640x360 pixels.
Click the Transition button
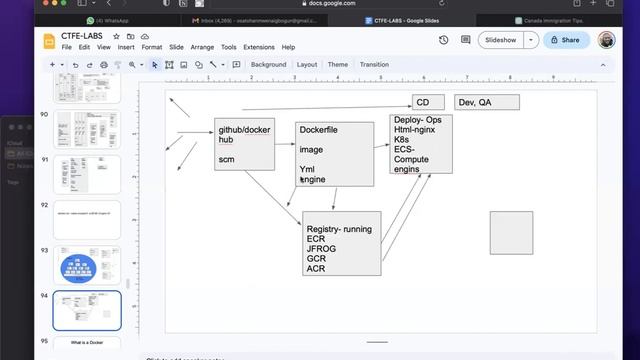click(x=374, y=64)
